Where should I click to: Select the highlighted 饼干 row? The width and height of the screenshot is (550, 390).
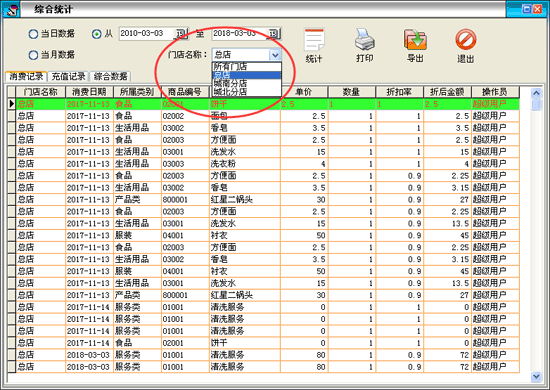(267, 104)
